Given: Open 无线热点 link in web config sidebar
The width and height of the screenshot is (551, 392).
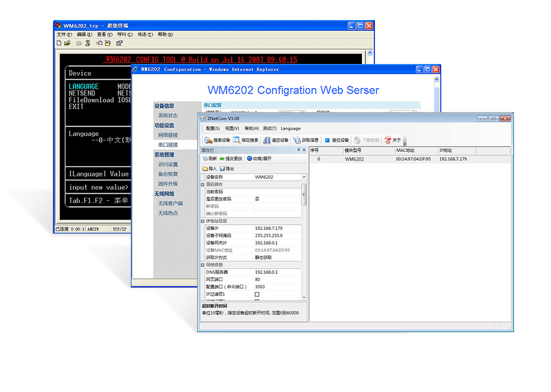Looking at the screenshot, I should tap(168, 213).
